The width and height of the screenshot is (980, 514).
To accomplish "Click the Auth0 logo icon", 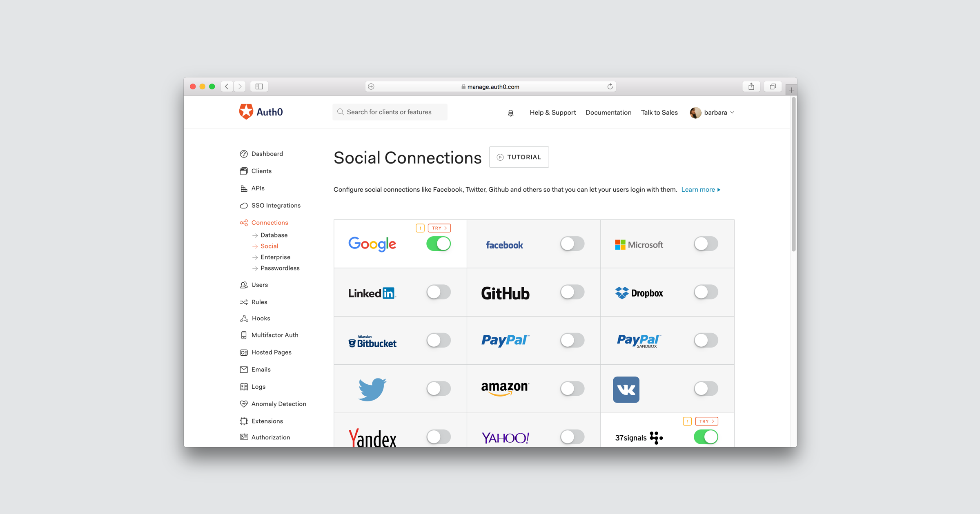I will [245, 112].
